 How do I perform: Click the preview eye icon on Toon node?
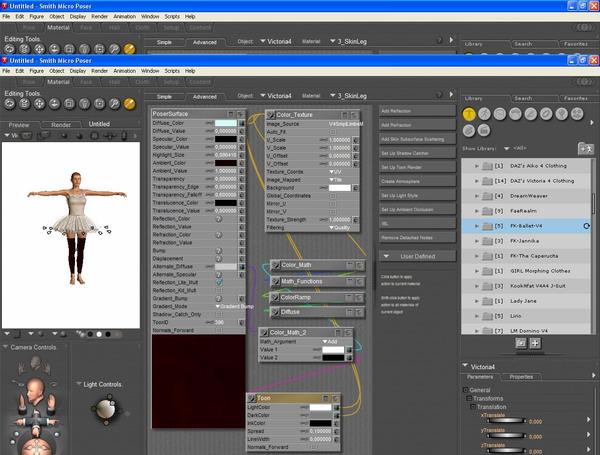(x=252, y=398)
